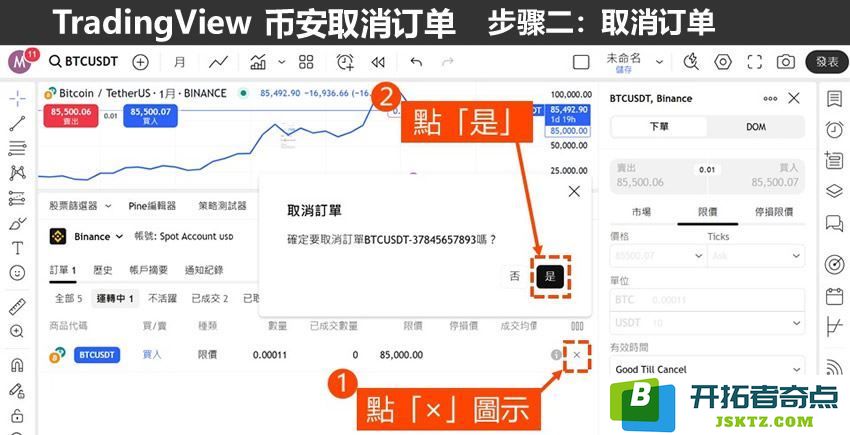The height and width of the screenshot is (435, 850).
Task: Filter orders by 不活躍
Action: (163, 298)
